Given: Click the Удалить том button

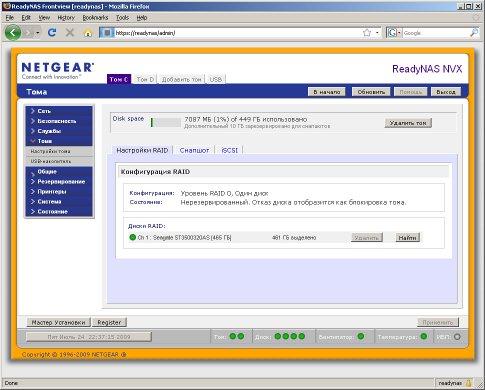Looking at the screenshot, I should 408,123.
